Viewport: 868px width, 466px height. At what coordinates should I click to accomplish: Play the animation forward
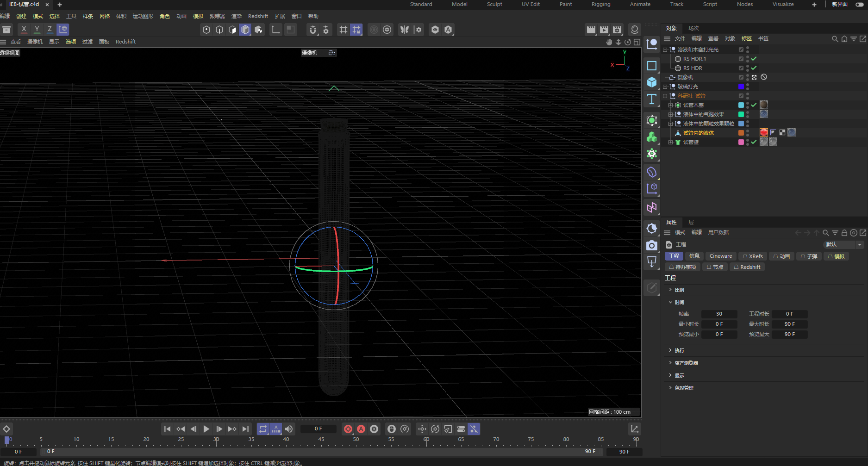click(x=206, y=429)
